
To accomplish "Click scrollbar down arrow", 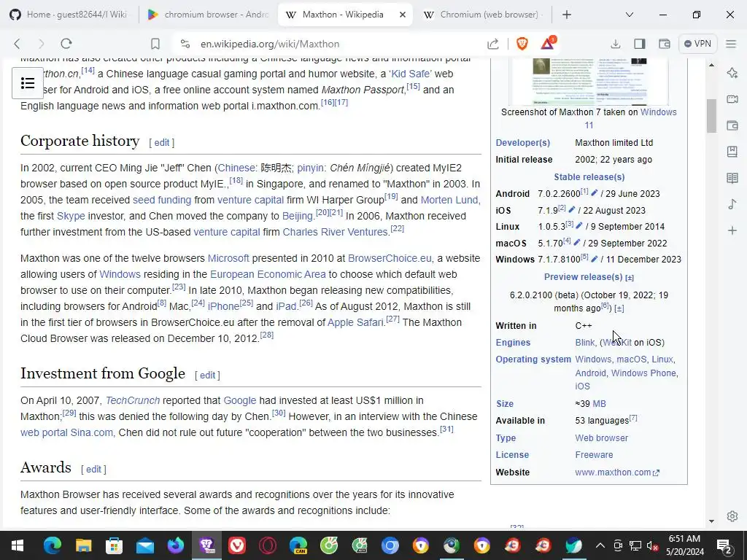I will tap(712, 521).
